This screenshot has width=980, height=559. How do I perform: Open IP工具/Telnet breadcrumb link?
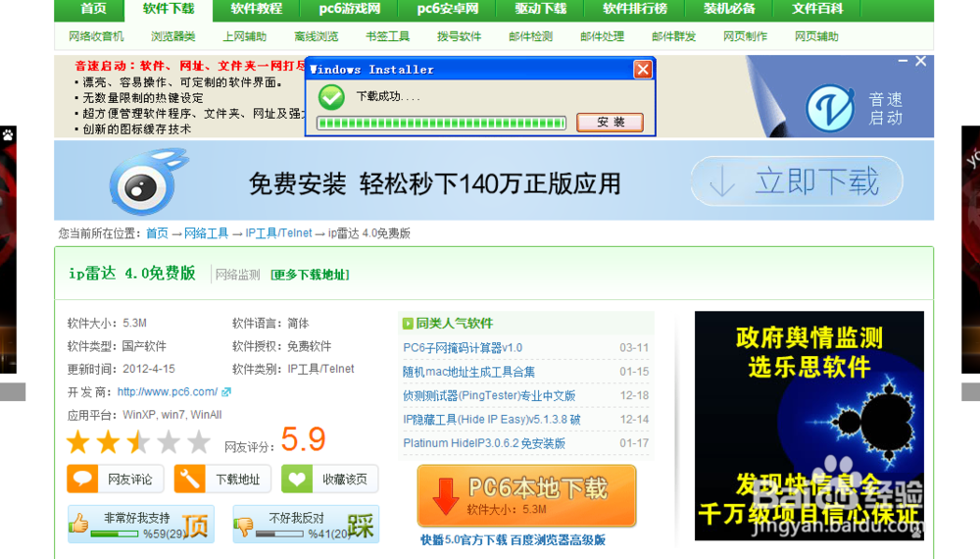tap(278, 233)
